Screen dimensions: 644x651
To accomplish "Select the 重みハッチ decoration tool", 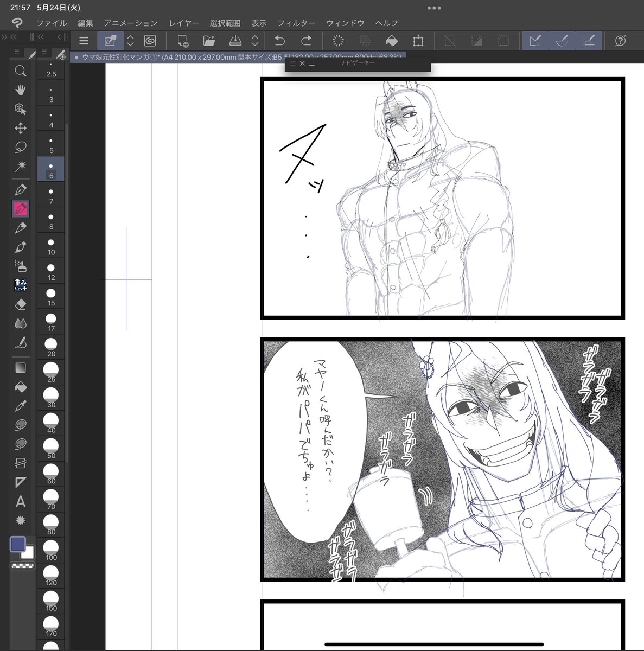I will pyautogui.click(x=21, y=285).
